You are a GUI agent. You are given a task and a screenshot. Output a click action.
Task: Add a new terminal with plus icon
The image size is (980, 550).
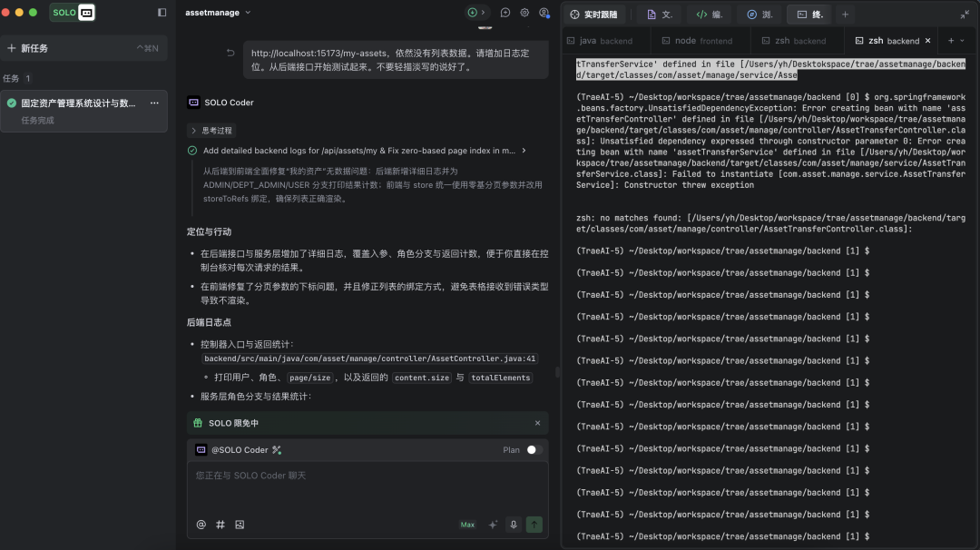click(x=951, y=41)
